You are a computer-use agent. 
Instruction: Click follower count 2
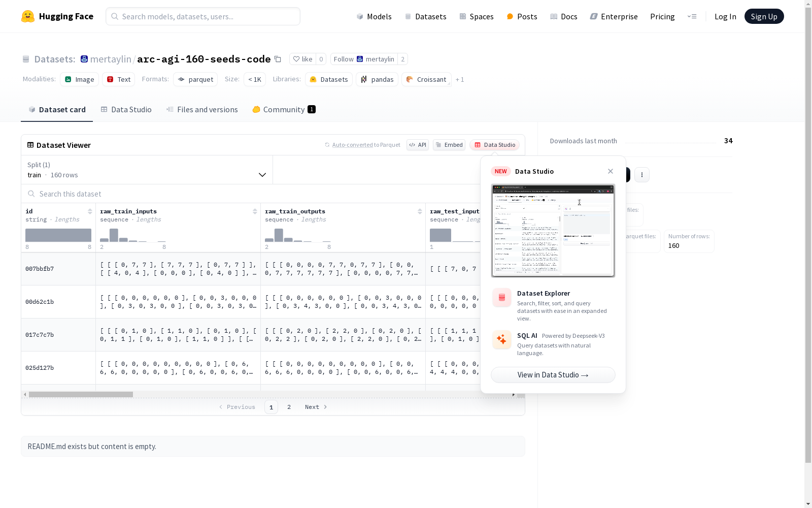pos(402,59)
